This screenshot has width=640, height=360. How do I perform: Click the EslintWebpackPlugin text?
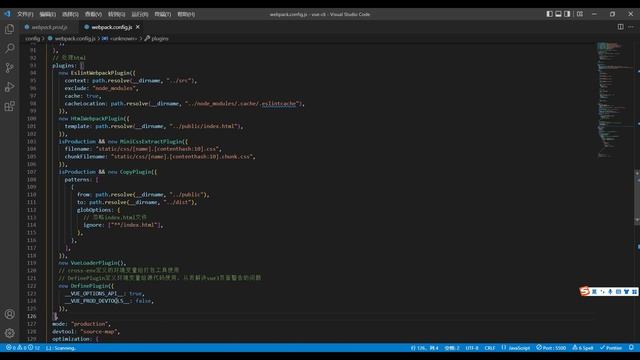pyautogui.click(x=100, y=73)
